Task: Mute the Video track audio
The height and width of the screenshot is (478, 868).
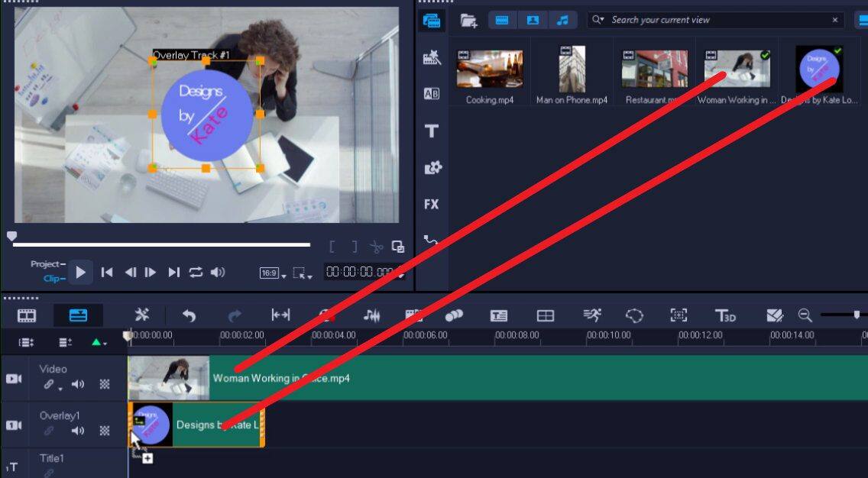Action: pyautogui.click(x=77, y=383)
